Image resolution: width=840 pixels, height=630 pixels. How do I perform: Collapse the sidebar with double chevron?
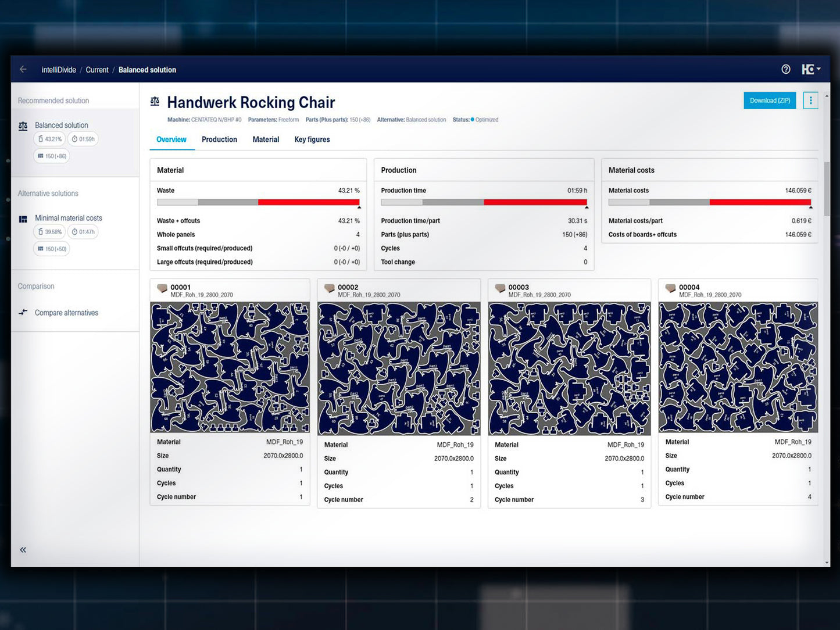[23, 550]
